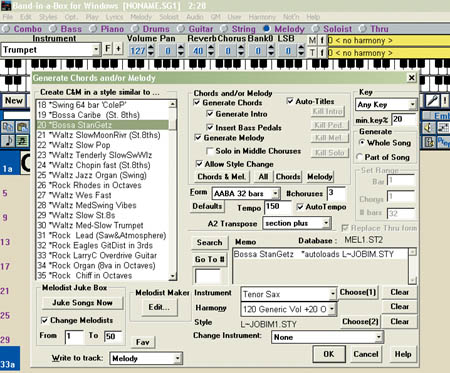Click the exclamation mark button beside the microphone
Screen dimensions: 450x373
[x=445, y=100]
